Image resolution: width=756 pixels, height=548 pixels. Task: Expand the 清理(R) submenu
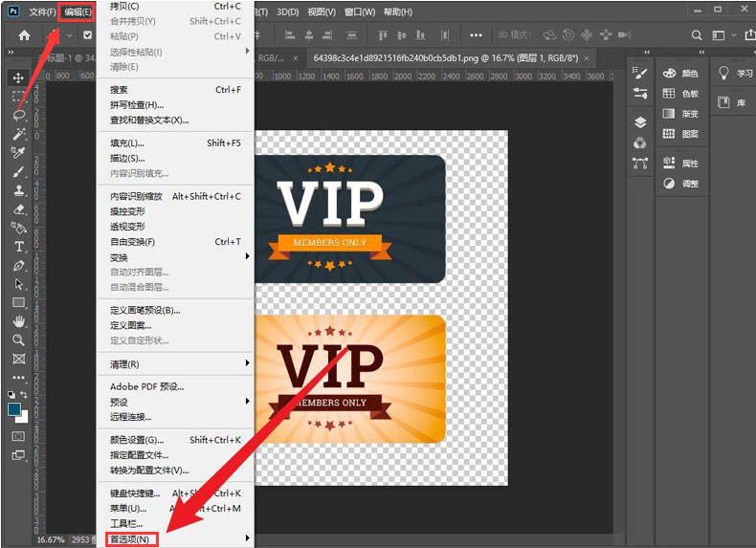coord(124,364)
